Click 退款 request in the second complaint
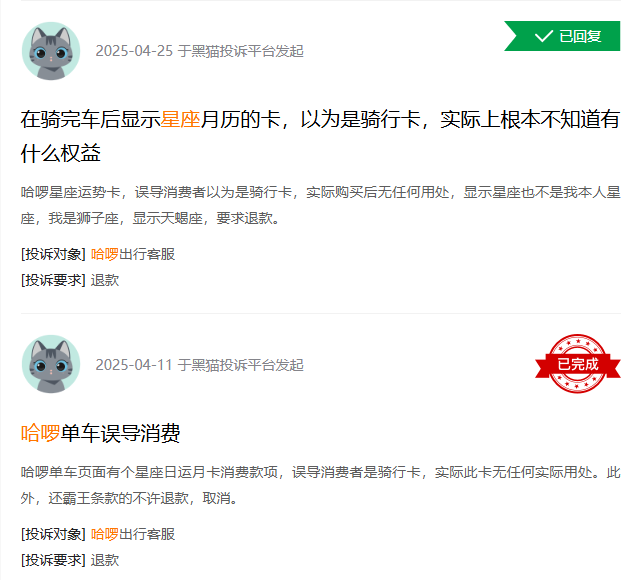 (105, 561)
